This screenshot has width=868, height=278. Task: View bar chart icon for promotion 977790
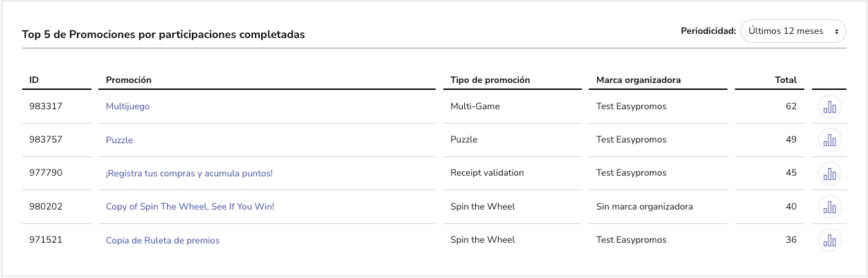tap(829, 173)
